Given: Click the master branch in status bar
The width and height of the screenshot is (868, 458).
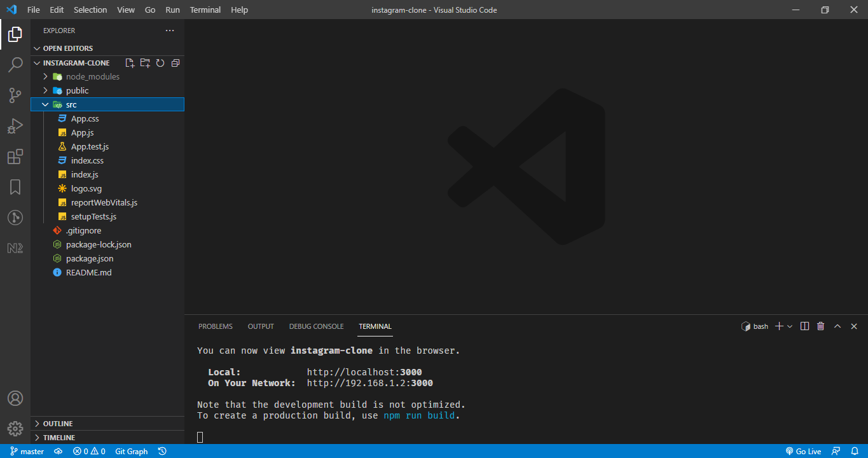Looking at the screenshot, I should click(x=27, y=451).
